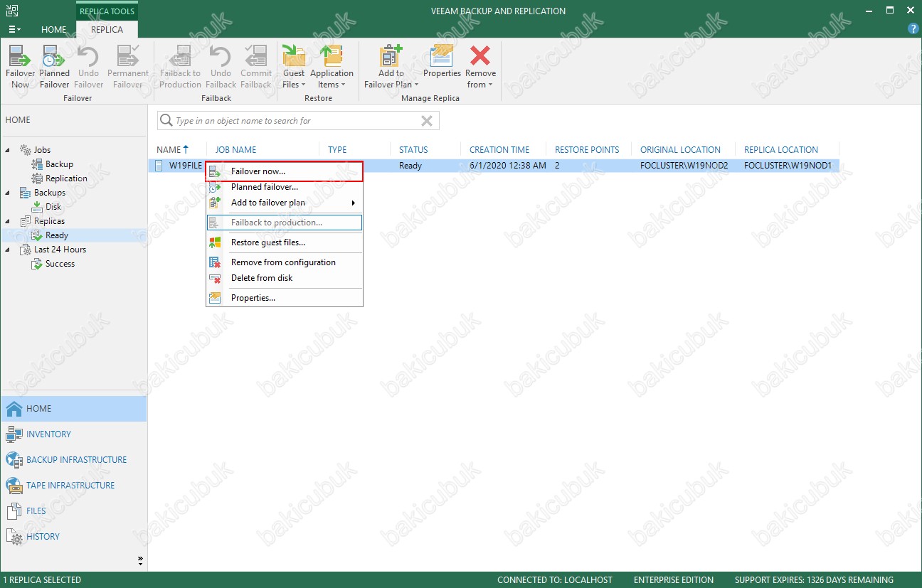Sort by ORIGINAL LOCATION column header
This screenshot has height=588, width=922.
click(x=680, y=149)
